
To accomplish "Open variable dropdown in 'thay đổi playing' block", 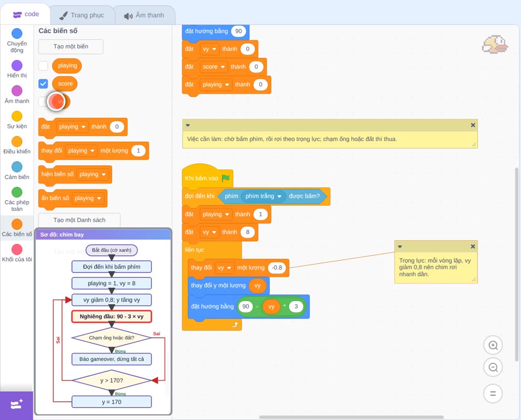I will [81, 151].
